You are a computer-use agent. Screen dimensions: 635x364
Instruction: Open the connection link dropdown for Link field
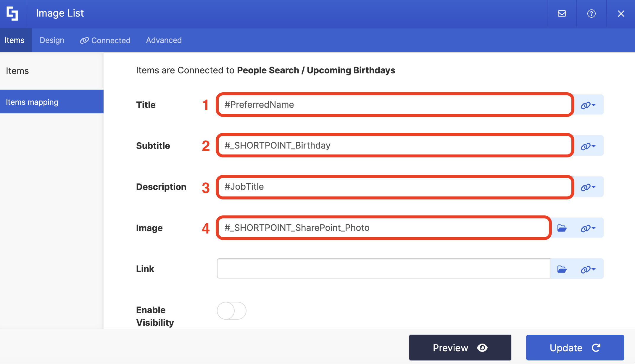(588, 269)
